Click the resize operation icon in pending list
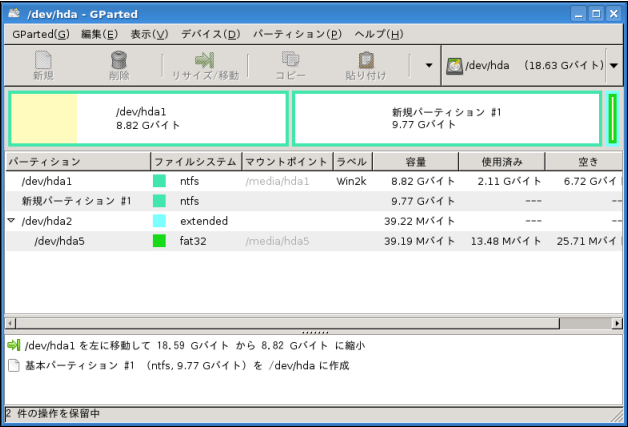The height and width of the screenshot is (427, 628). tap(14, 345)
